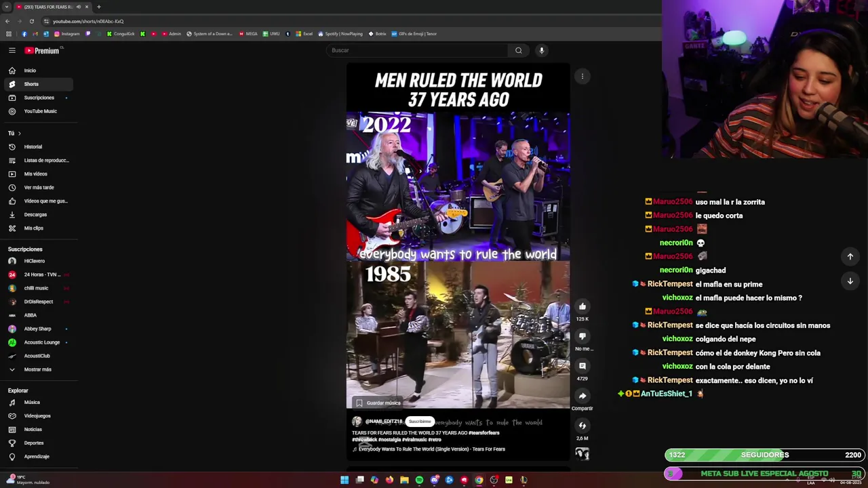Open the Abbey Sharp channel
The height and width of the screenshot is (488, 868).
[x=37, y=329]
